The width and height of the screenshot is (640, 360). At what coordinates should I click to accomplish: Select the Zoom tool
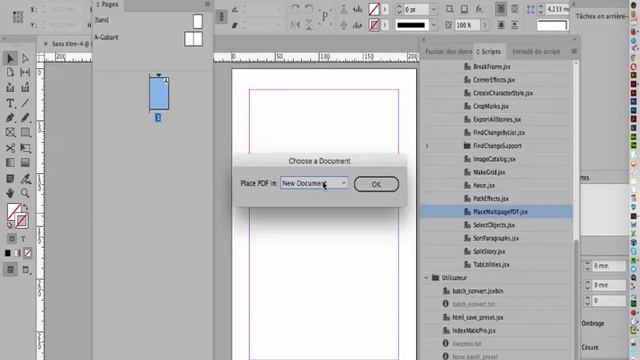click(25, 193)
